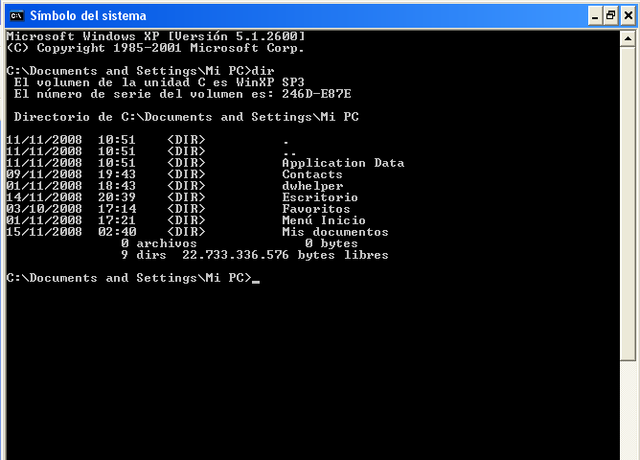Screen dimensions: 640x460
Task: Click the date '03/10/2008' of Favoritos row
Action: [x=44, y=209]
